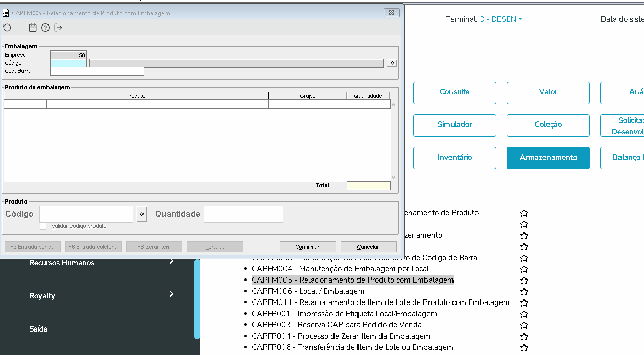Click F8 Zerar item button
The image size is (644, 355).
click(x=154, y=247)
